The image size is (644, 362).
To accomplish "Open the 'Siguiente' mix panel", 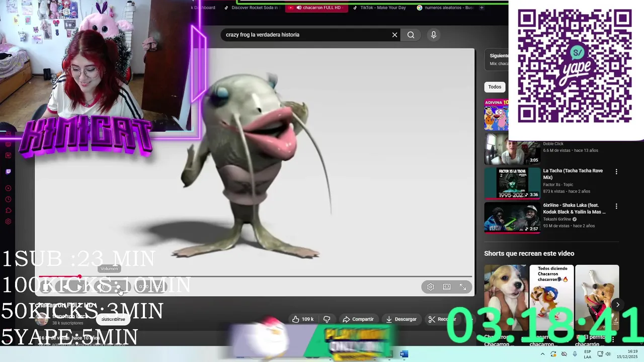I will pyautogui.click(x=497, y=60).
